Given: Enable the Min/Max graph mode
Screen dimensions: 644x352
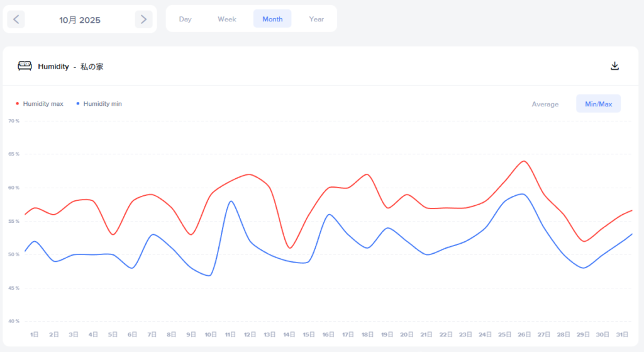Looking at the screenshot, I should click(x=598, y=104).
